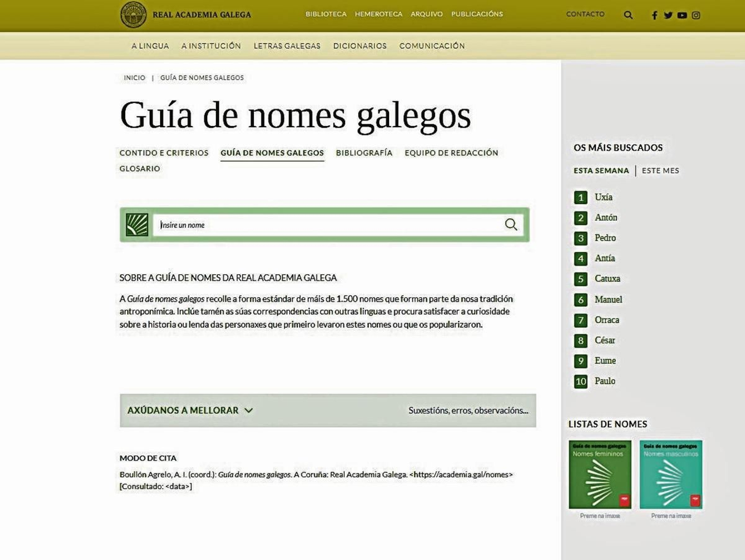Open the name Antón
The height and width of the screenshot is (560, 745).
click(x=606, y=218)
